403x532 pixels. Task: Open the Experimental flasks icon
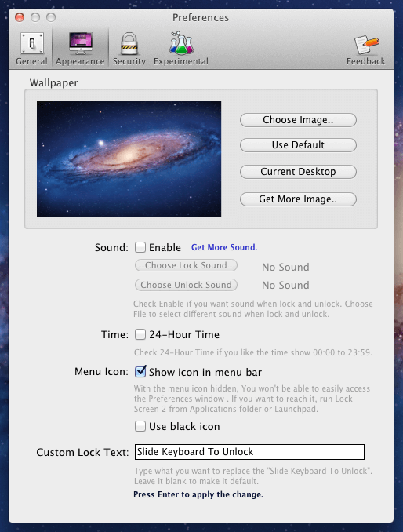click(x=181, y=42)
